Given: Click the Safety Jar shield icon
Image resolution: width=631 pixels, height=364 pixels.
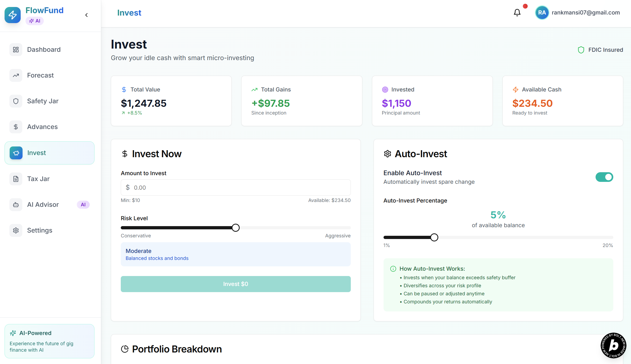Looking at the screenshot, I should (x=16, y=101).
